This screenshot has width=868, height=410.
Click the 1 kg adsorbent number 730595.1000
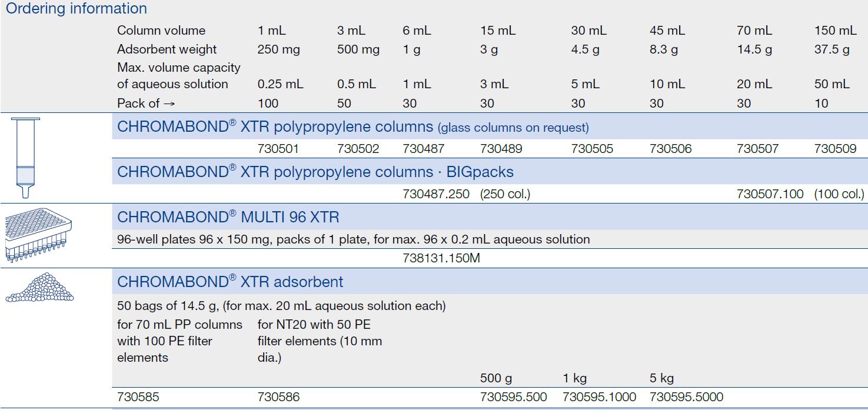[x=599, y=397]
